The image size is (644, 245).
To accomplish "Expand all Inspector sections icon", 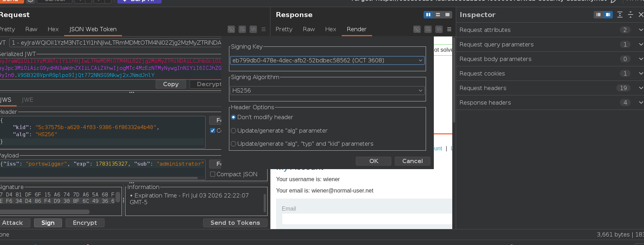I will coord(620,15).
